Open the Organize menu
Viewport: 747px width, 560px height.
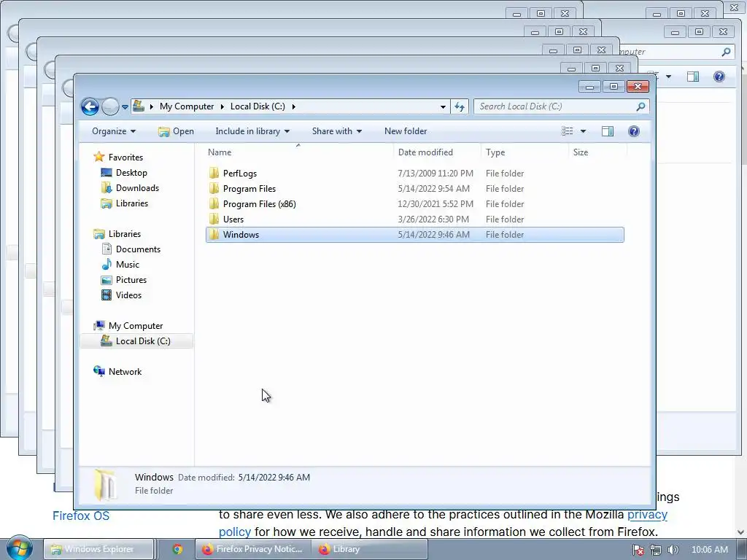(x=113, y=131)
